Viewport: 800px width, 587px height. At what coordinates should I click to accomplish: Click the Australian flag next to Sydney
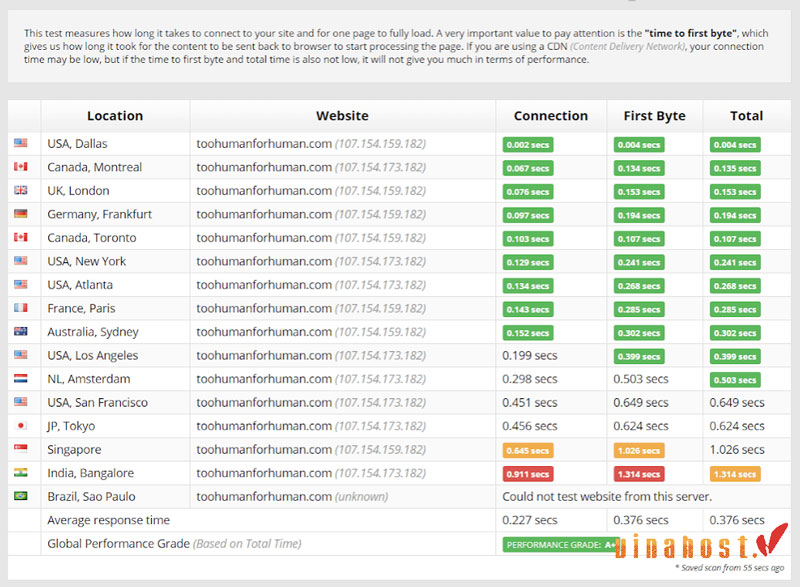point(20,332)
